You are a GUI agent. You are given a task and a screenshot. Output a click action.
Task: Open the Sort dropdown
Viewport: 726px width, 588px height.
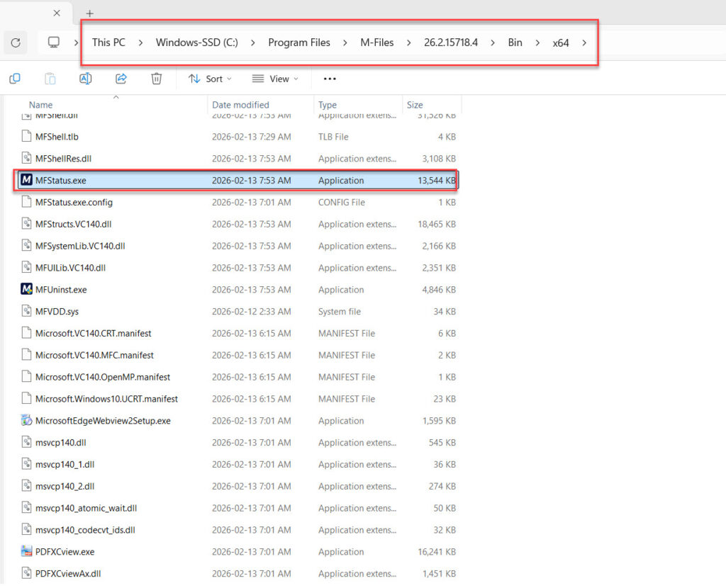[x=210, y=79]
